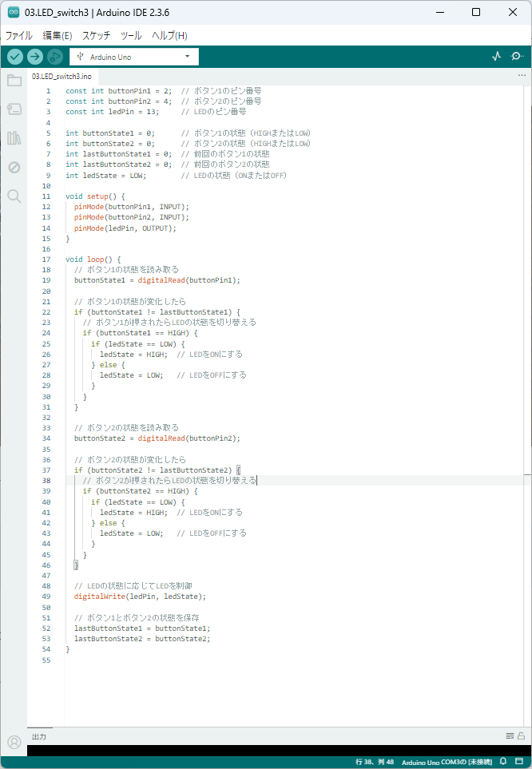Click the editor scrollbar position marker

(527, 475)
